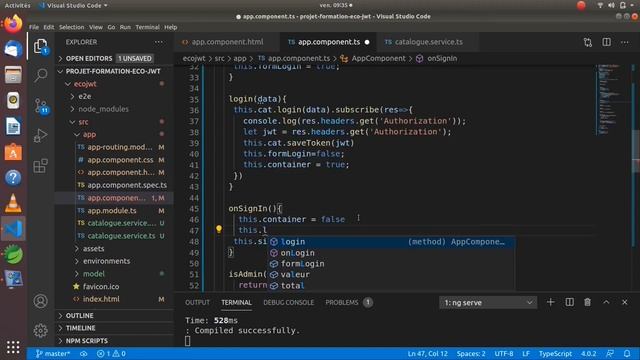Select the 'login' autocomplete suggestion
Screen dimensions: 640x360
tap(391, 242)
